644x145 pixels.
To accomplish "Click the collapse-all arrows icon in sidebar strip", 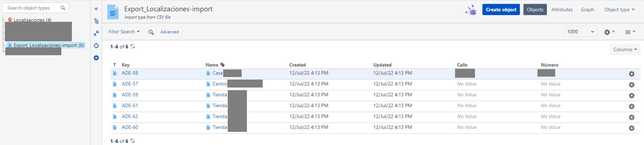I will (96, 33).
